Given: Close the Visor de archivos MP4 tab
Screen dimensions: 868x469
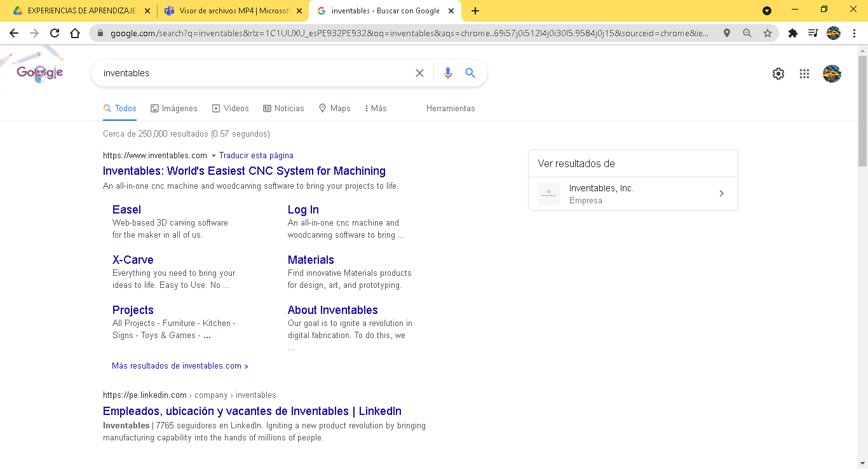Looking at the screenshot, I should (299, 11).
